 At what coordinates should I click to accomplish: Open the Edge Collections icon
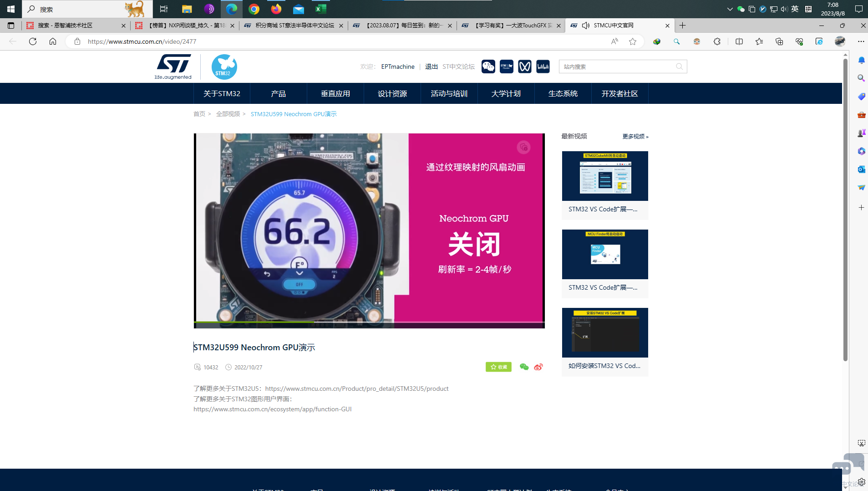(x=779, y=41)
